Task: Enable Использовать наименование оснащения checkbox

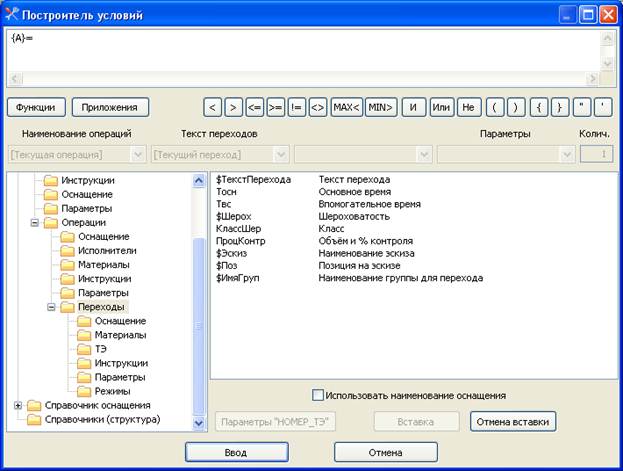Action: pos(317,395)
